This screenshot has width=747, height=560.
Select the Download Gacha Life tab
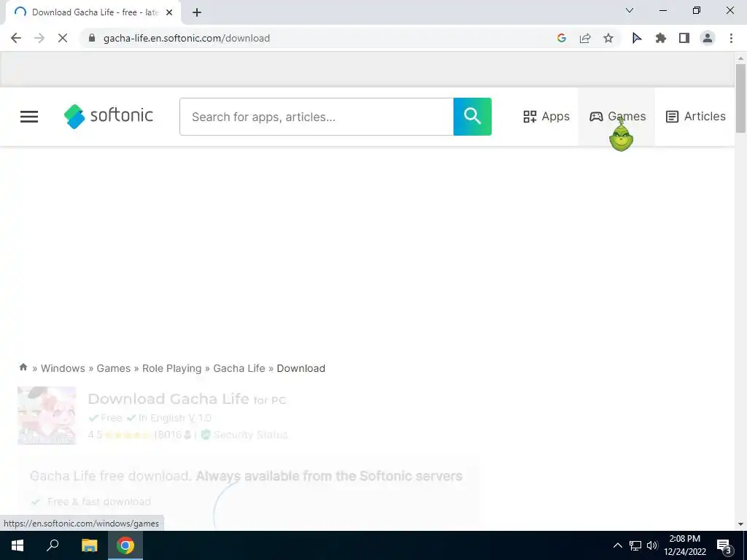pyautogui.click(x=94, y=12)
